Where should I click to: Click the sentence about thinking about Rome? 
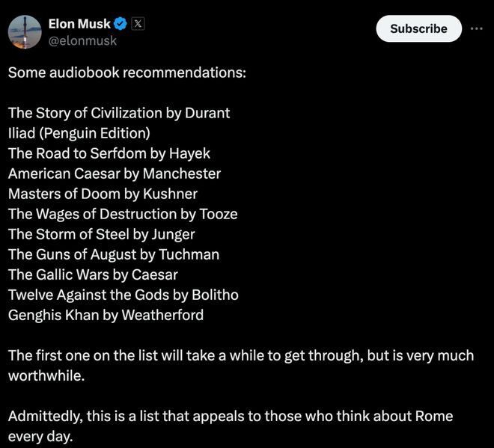[x=231, y=426]
